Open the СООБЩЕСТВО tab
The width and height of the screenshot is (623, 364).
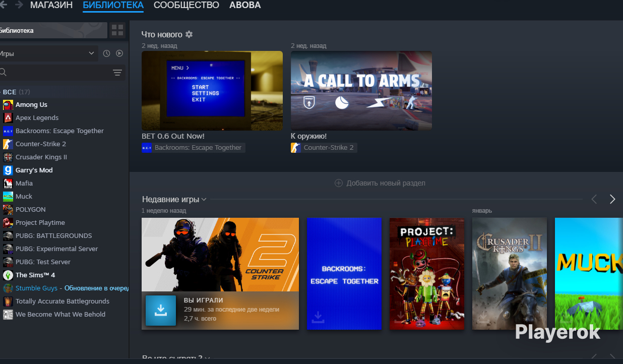pyautogui.click(x=186, y=5)
